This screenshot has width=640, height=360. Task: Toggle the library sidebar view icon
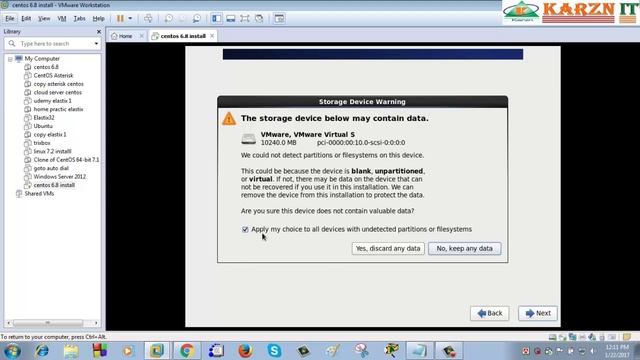(217, 18)
